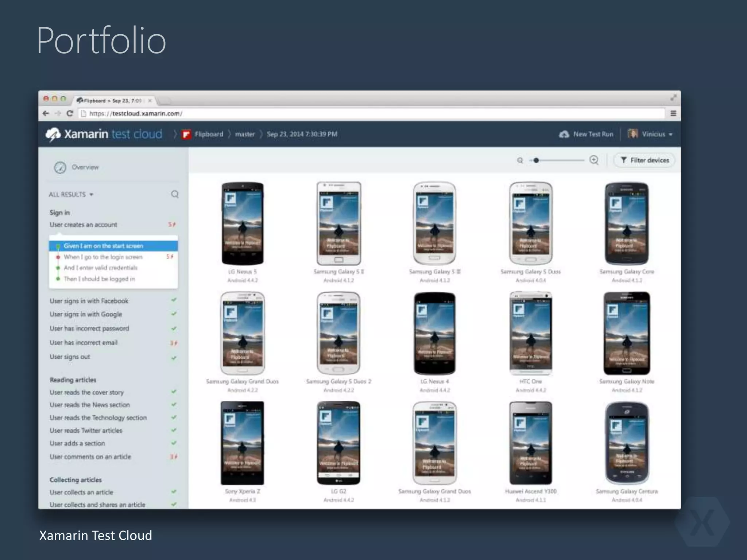Image resolution: width=747 pixels, height=560 pixels.
Task: Open the Huawei Ascend Y300 device screenshot
Action: coord(531,443)
